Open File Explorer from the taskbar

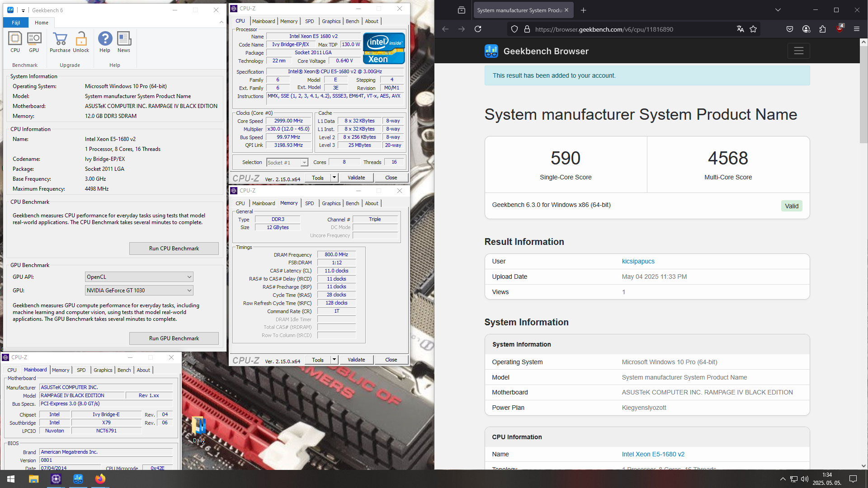pyautogui.click(x=33, y=479)
